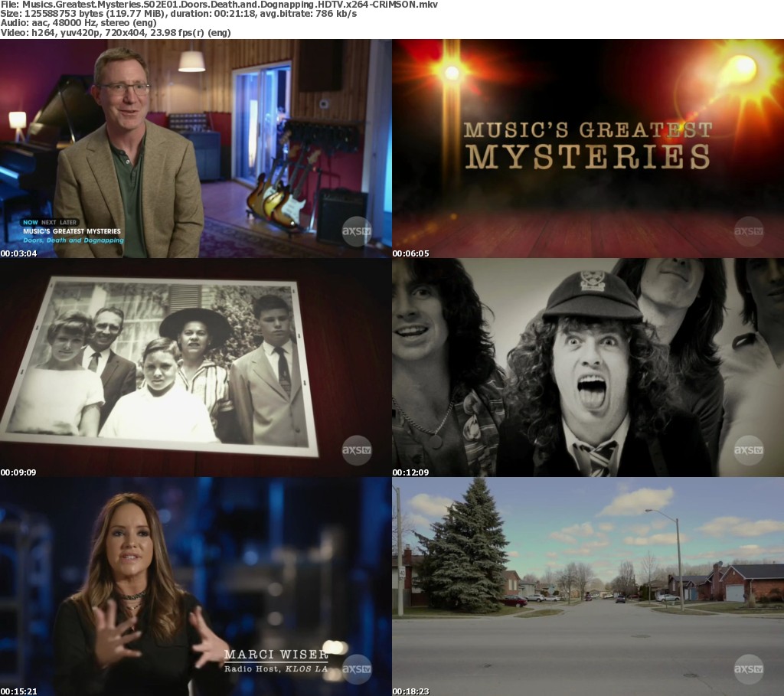Open the thumbnail of the man in a tan blazer
784x696 pixels.
pyautogui.click(x=196, y=148)
